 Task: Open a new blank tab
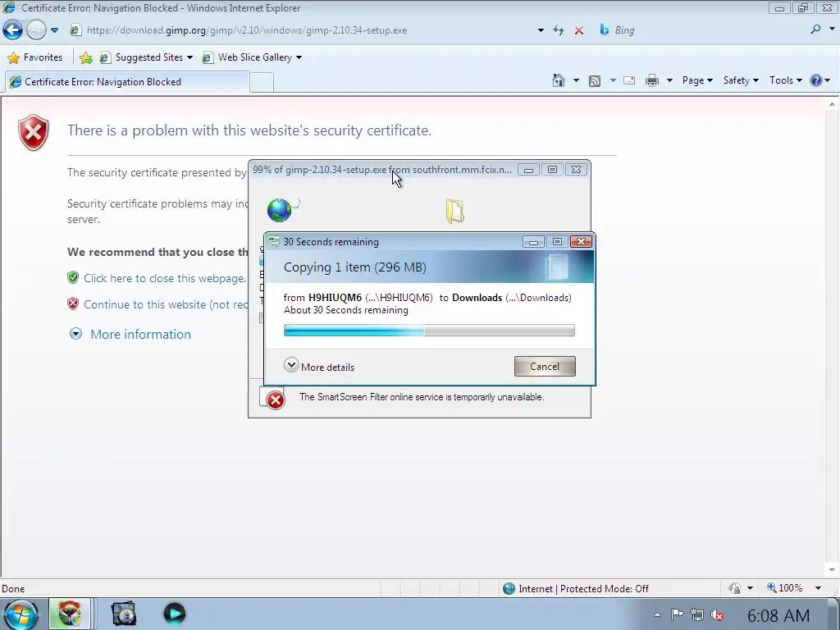tap(262, 83)
